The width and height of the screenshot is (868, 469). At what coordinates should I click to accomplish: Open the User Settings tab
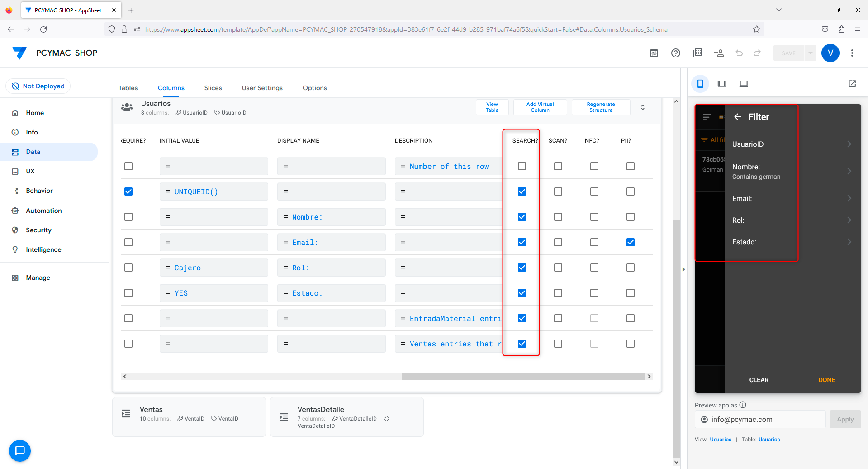pos(262,88)
